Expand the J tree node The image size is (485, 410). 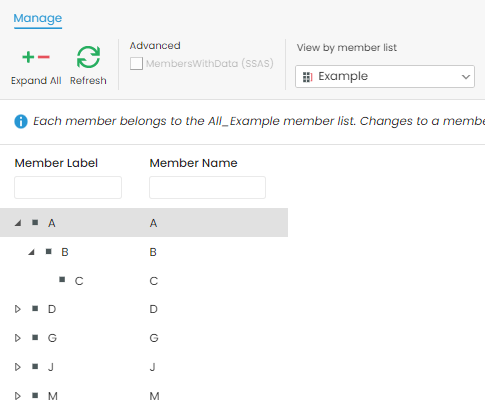click(x=18, y=367)
